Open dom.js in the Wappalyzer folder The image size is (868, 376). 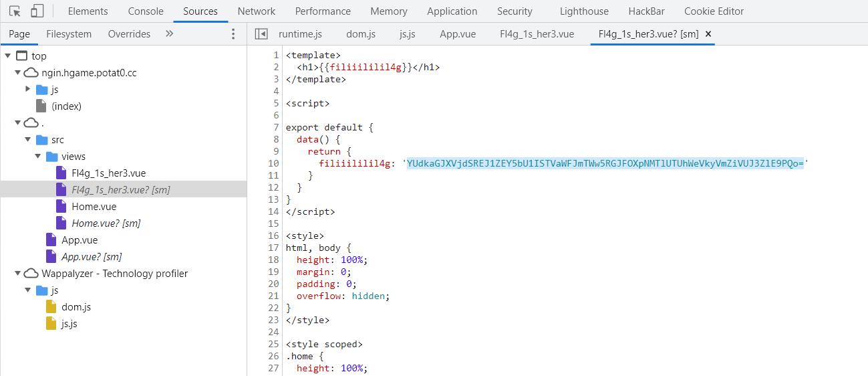(76, 307)
